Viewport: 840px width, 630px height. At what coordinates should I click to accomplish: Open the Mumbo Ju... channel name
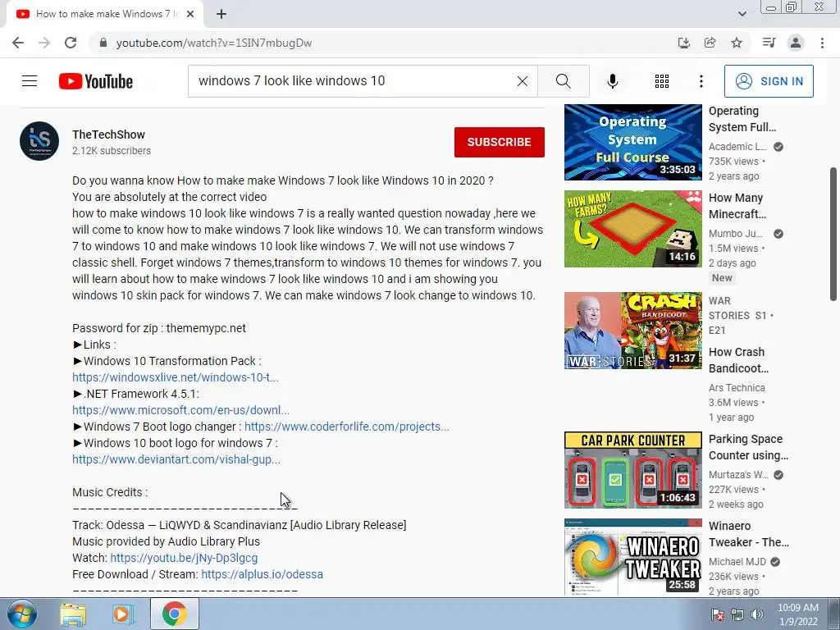[x=736, y=234]
